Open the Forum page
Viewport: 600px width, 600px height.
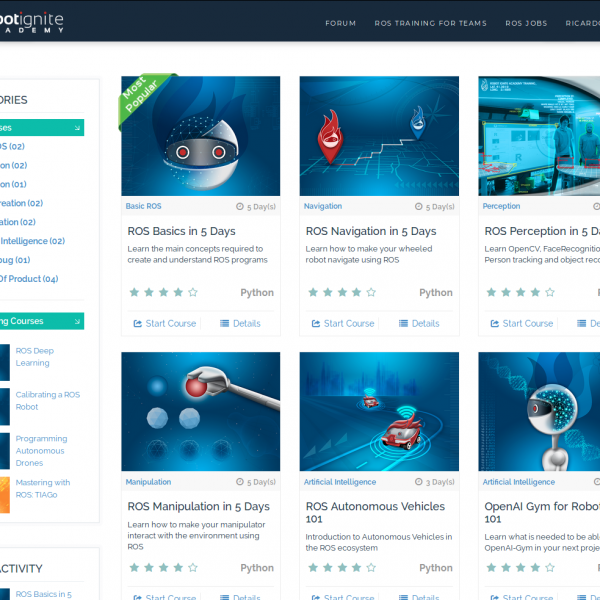[340, 23]
